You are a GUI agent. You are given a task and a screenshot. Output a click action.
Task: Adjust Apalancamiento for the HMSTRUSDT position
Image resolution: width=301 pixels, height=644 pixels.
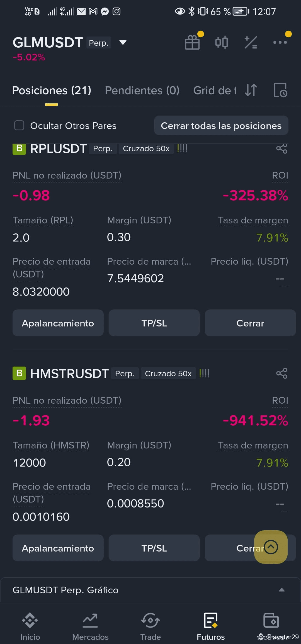(x=58, y=548)
